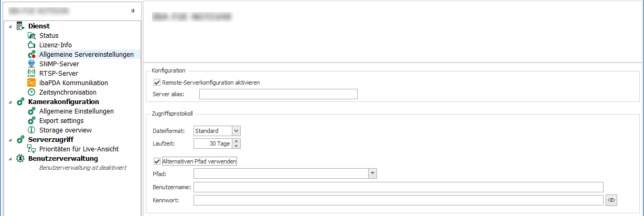Increase Laufzeit with the up arrow
This screenshot has height=216, width=644.
coord(236,141)
